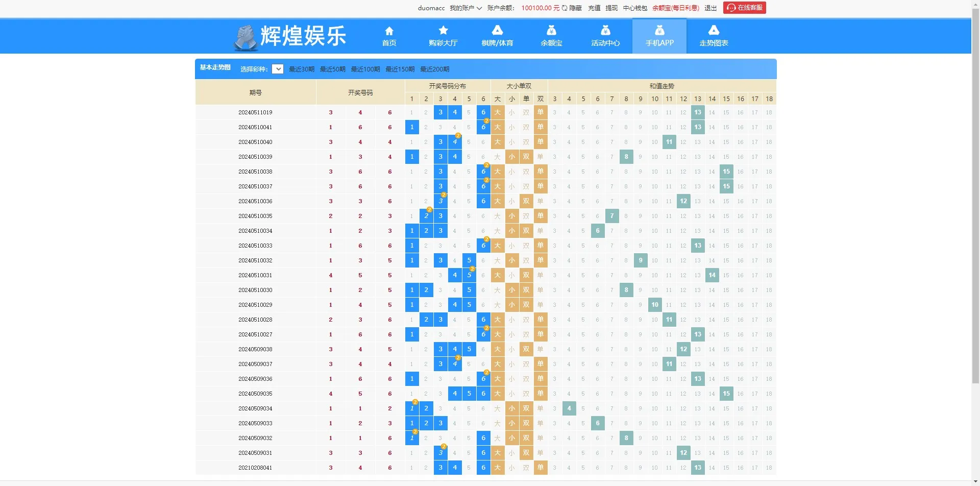Click the 充值 deposit link
The width and height of the screenshot is (980, 486).
click(594, 8)
